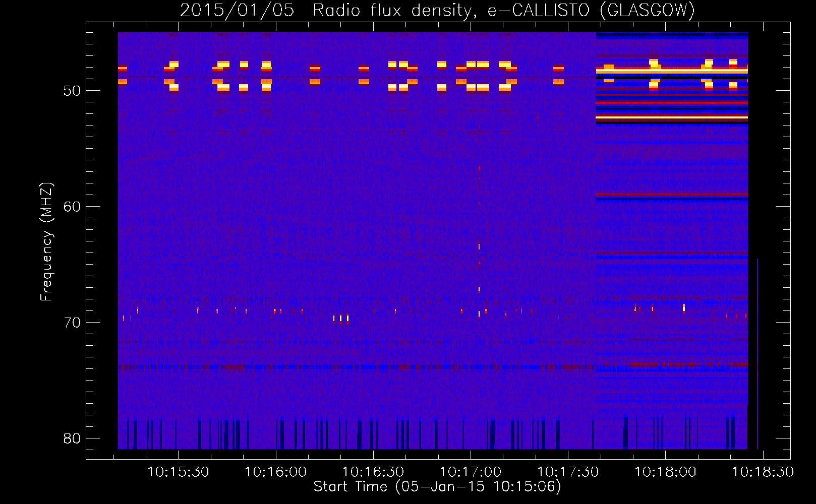Click the time tick label '10:16:00'
Screen dimensions: 816x504
pos(275,472)
